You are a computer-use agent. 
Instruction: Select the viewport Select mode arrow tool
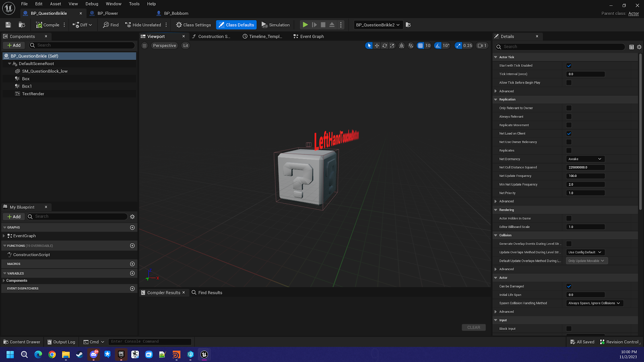(x=369, y=45)
